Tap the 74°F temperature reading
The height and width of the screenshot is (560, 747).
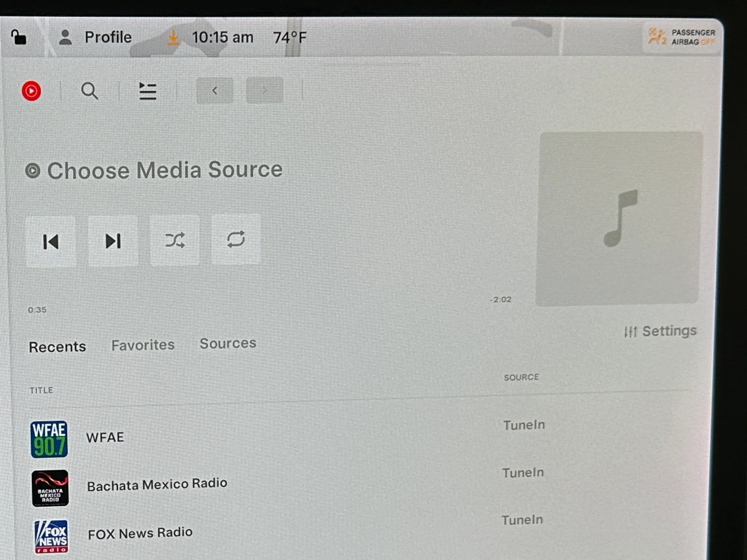(x=290, y=38)
